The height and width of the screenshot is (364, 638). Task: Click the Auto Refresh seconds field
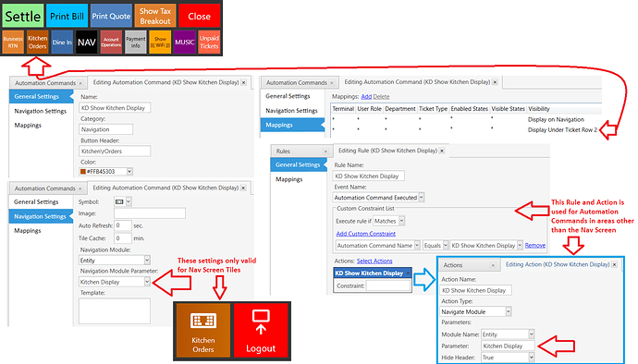point(123,225)
